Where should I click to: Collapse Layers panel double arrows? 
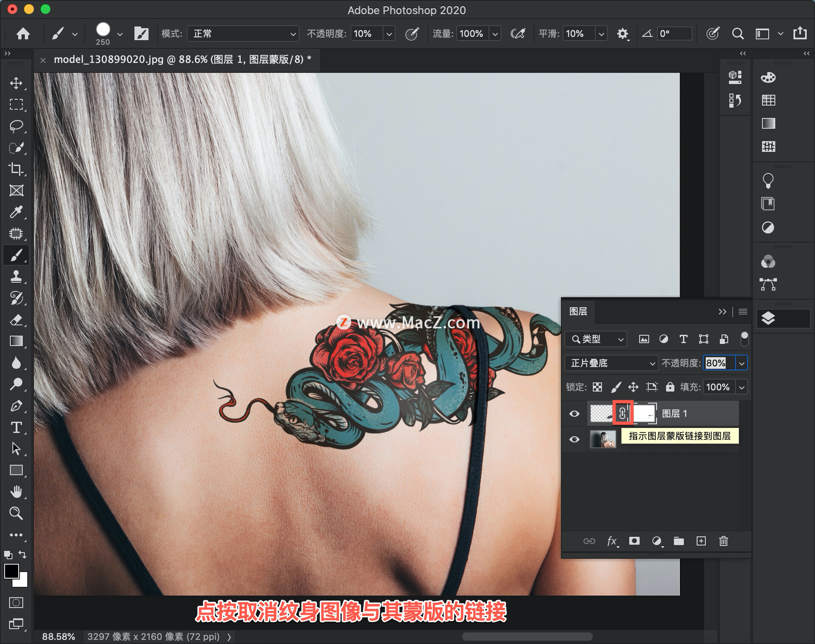(x=722, y=312)
